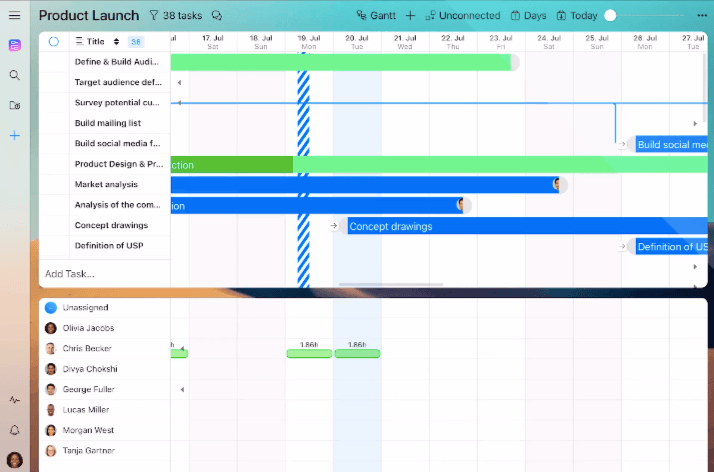Click the Build social media Gantt bar
The height and width of the screenshot is (472, 714).
671,145
